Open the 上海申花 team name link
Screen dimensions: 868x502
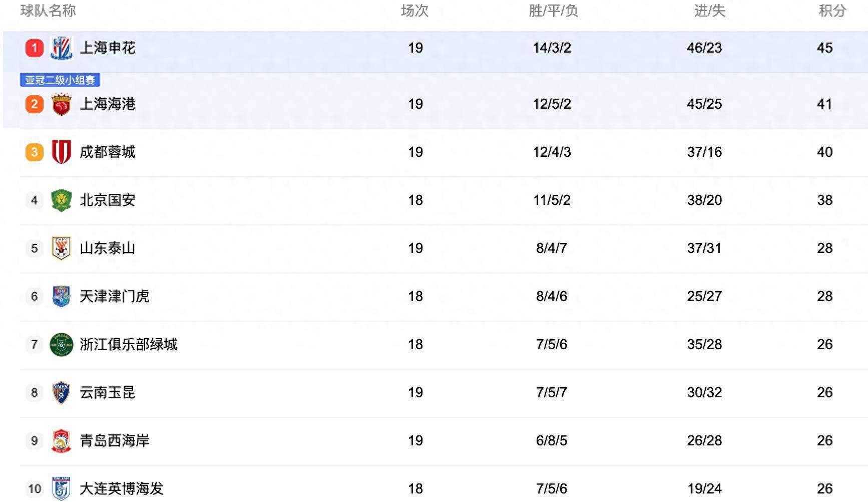108,48
